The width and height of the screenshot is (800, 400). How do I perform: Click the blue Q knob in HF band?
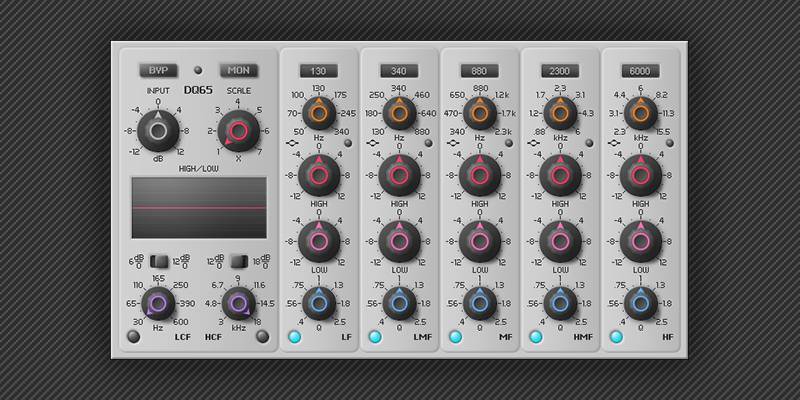pos(641,304)
